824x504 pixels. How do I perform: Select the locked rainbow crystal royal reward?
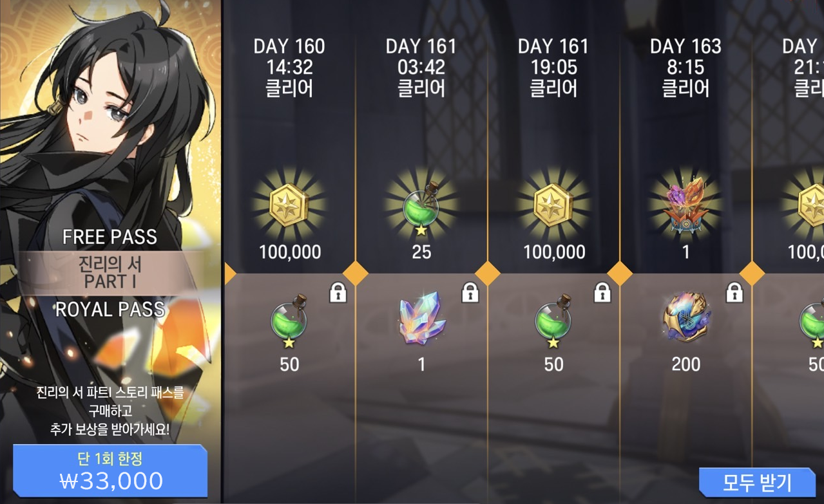pyautogui.click(x=421, y=322)
